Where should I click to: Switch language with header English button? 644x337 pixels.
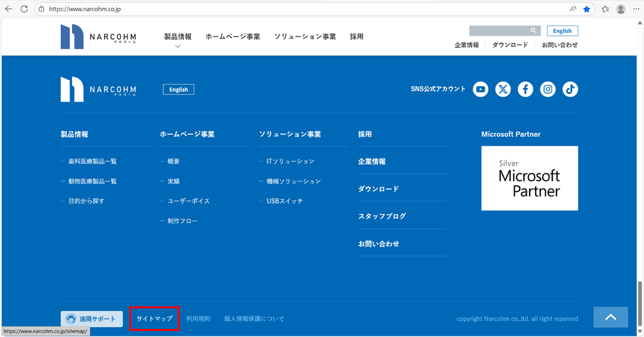[562, 31]
